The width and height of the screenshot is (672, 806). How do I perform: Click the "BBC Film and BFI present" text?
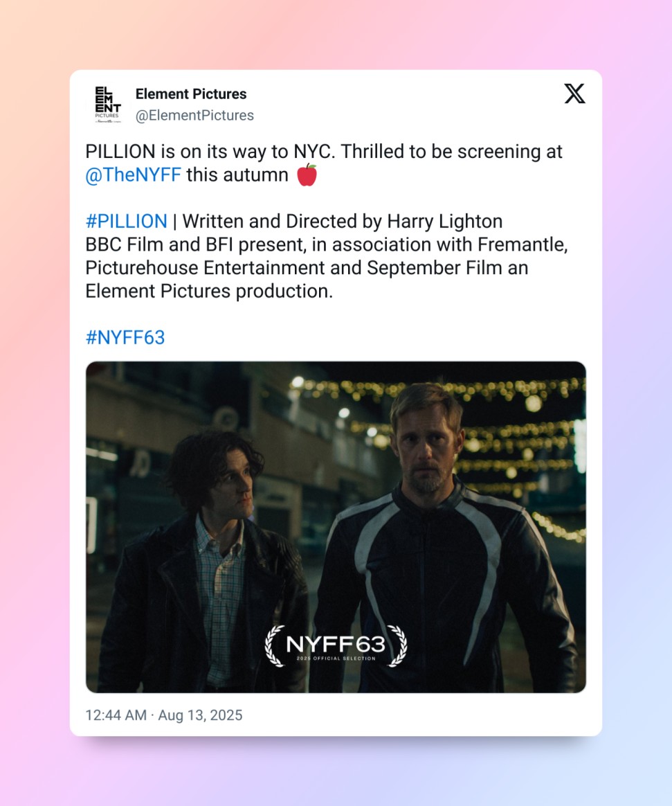coord(194,244)
